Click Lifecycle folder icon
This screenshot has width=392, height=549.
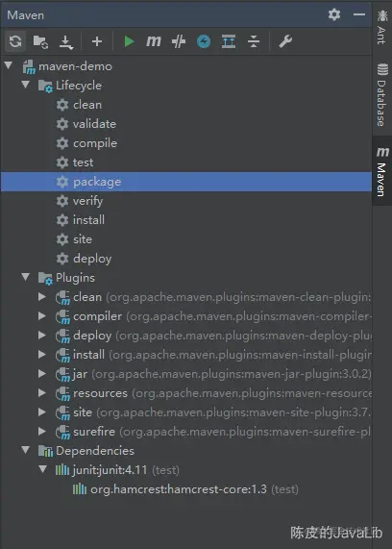coord(45,86)
